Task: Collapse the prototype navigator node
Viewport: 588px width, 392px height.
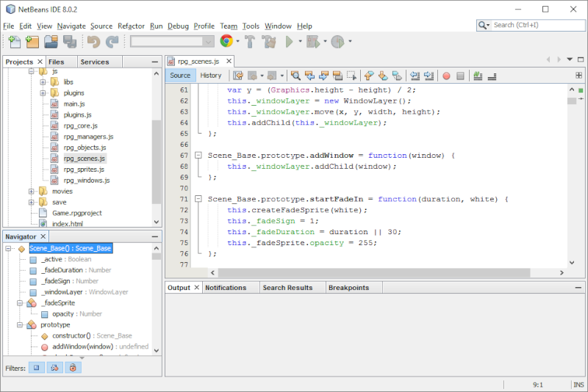Action: [20, 325]
